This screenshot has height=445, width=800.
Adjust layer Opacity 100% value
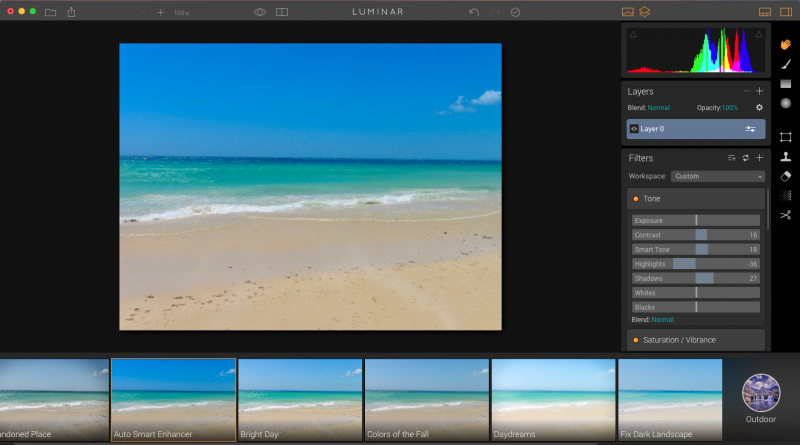click(x=730, y=108)
